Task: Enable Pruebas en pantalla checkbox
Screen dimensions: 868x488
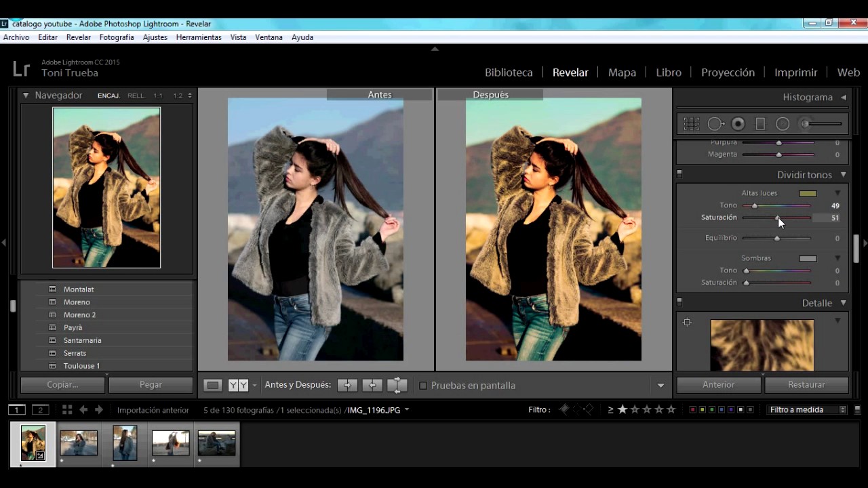Action: pyautogui.click(x=423, y=386)
